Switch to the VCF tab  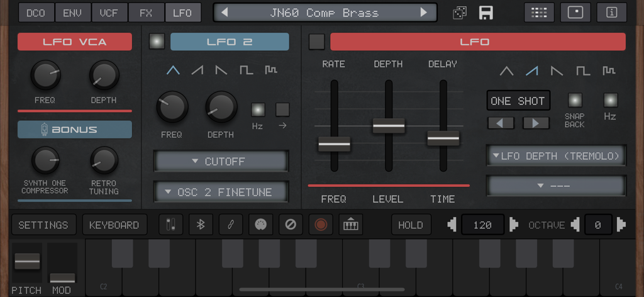click(109, 13)
